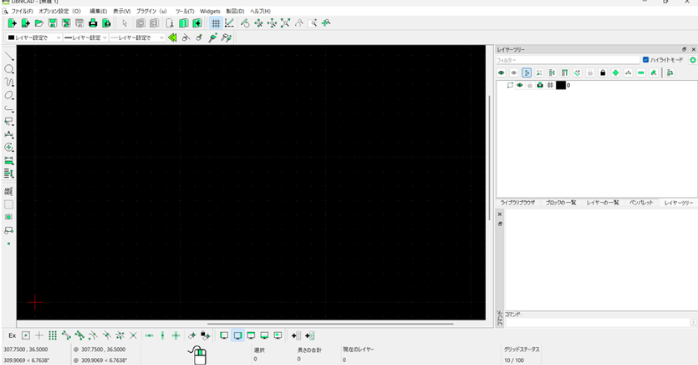Select the Point tool green dot
Image resolution: width=698 pixels, height=365 pixels.
9,243
